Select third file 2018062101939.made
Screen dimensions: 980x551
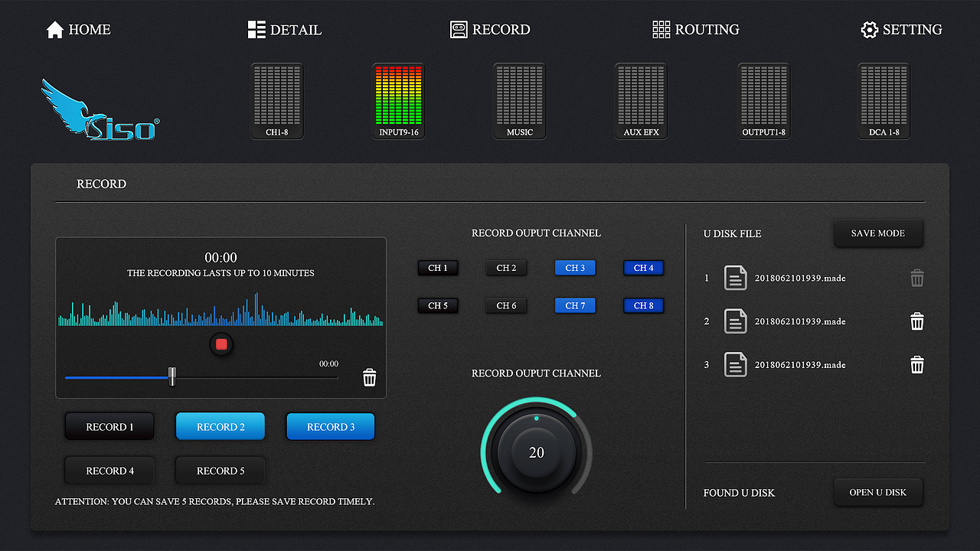tap(800, 365)
